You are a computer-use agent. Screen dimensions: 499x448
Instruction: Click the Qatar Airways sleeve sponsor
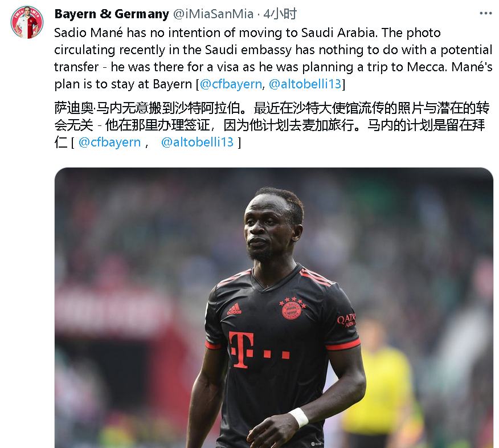[x=346, y=320]
